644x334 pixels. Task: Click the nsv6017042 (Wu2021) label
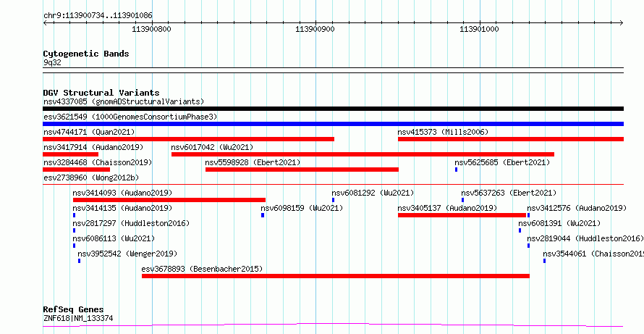pos(212,147)
